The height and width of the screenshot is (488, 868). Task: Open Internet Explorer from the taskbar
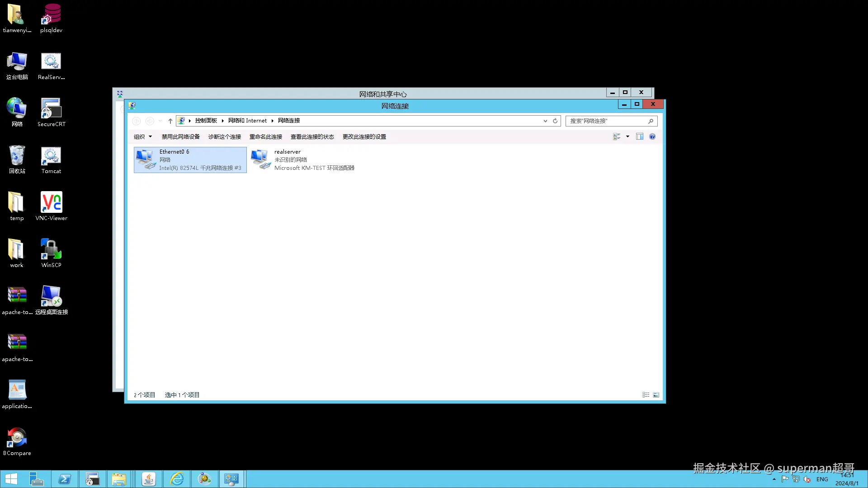(176, 479)
